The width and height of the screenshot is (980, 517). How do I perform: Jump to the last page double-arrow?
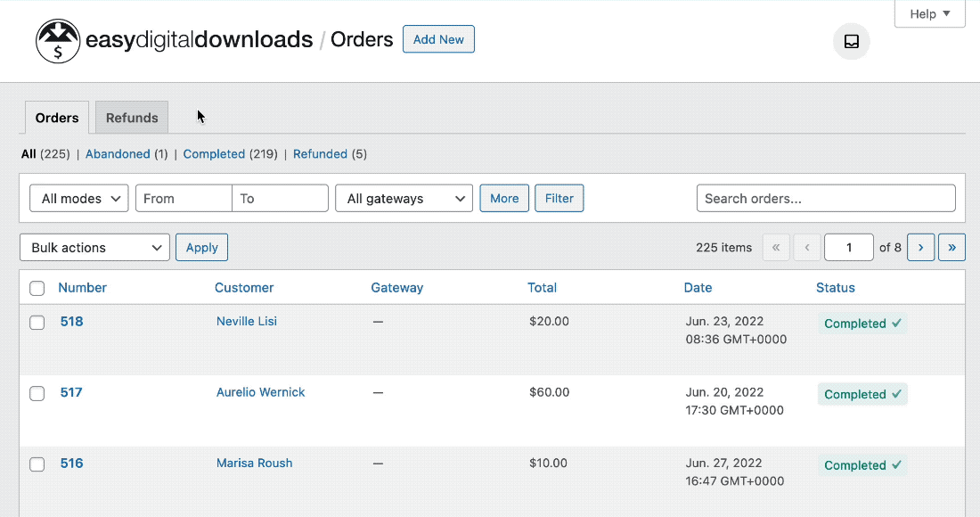tap(951, 247)
